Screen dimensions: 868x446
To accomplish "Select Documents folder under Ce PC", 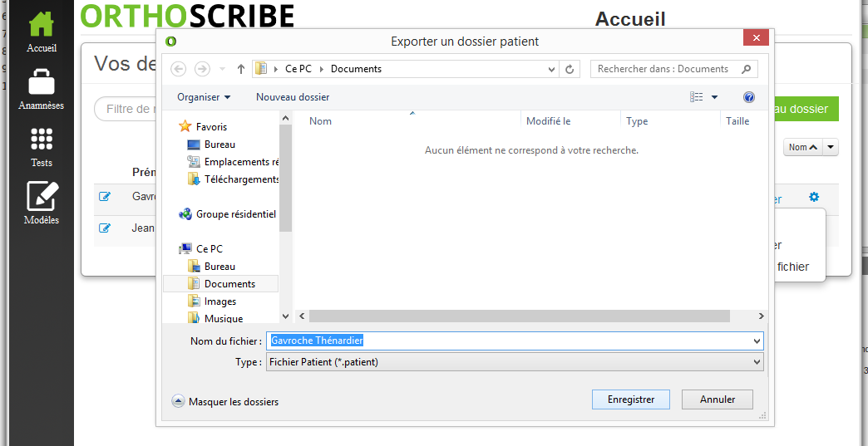I will coord(221,283).
